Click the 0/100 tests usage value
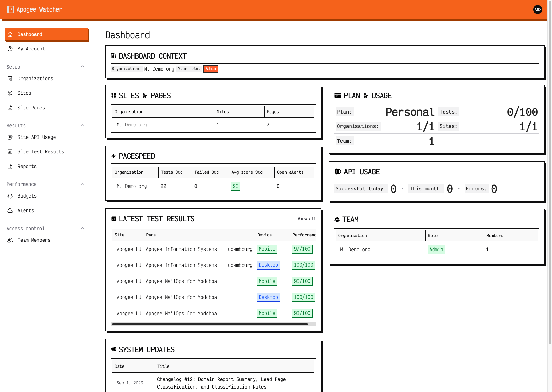This screenshot has height=392, width=552. (x=522, y=112)
